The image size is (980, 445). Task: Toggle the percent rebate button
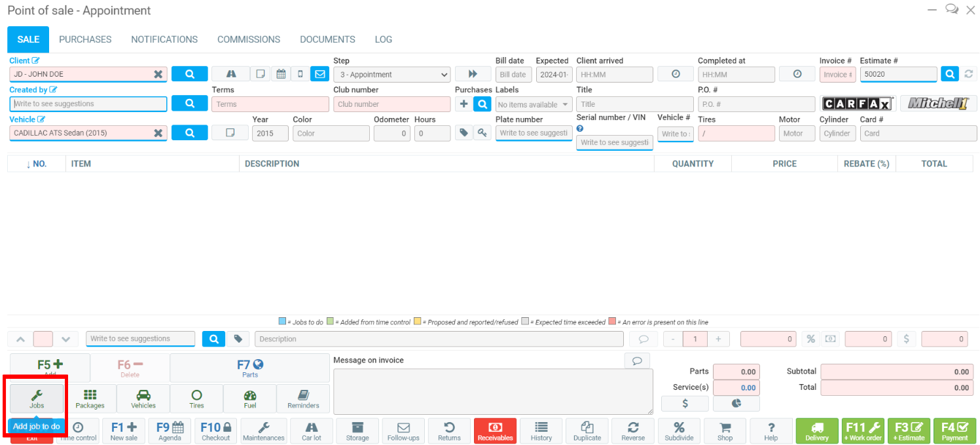(x=810, y=339)
